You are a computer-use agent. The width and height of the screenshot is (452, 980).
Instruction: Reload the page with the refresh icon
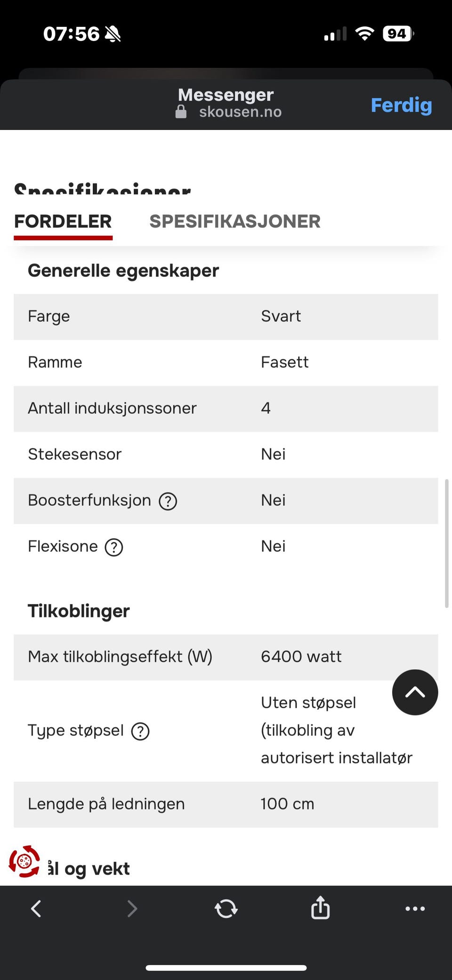[226, 908]
